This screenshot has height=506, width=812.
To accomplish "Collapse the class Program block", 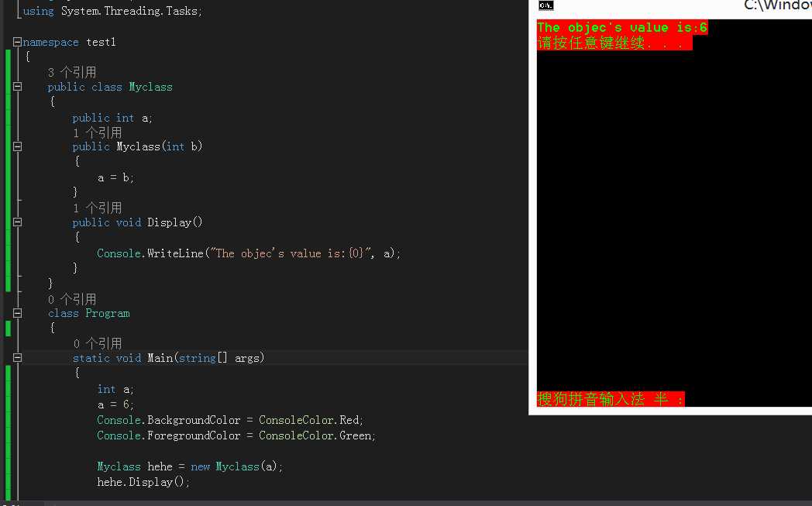I will click(x=17, y=313).
